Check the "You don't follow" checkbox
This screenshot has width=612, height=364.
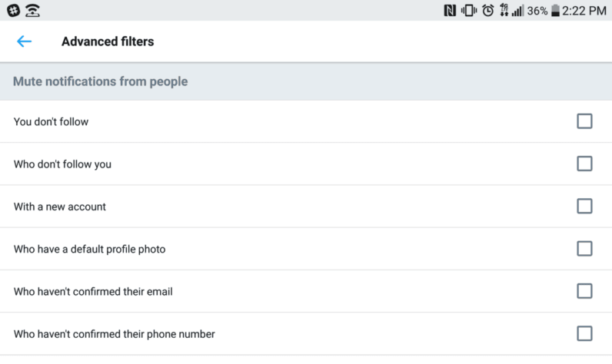584,121
